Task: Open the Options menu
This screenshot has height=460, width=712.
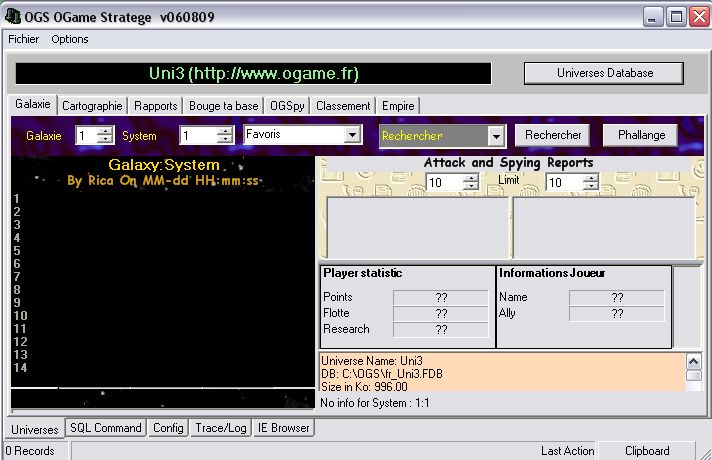Action: (x=70, y=39)
